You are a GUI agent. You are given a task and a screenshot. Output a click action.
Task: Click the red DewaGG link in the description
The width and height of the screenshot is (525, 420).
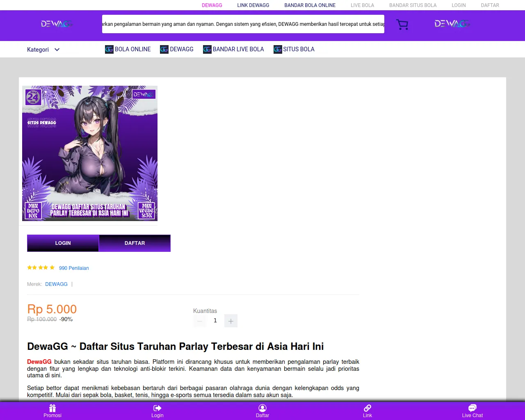tap(39, 362)
